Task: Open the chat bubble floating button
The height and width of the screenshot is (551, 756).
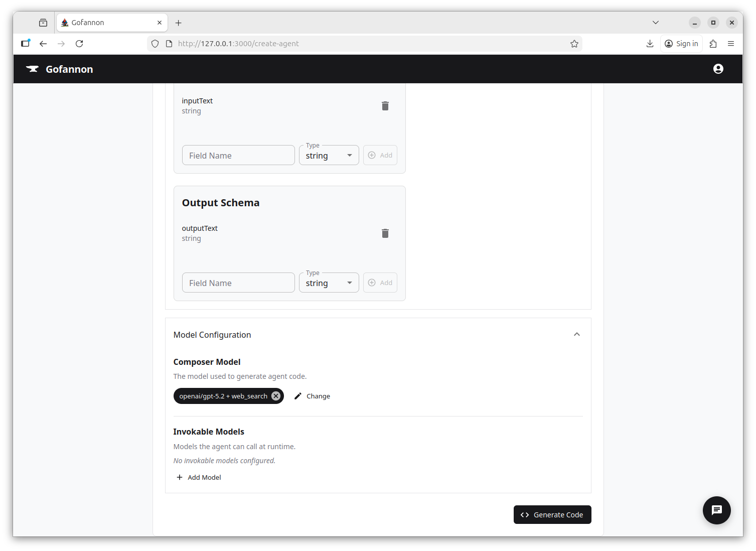Action: (716, 510)
